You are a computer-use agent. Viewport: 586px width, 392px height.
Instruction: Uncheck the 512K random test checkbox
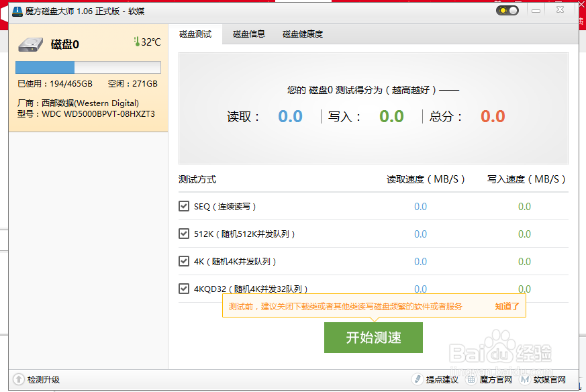[183, 234]
